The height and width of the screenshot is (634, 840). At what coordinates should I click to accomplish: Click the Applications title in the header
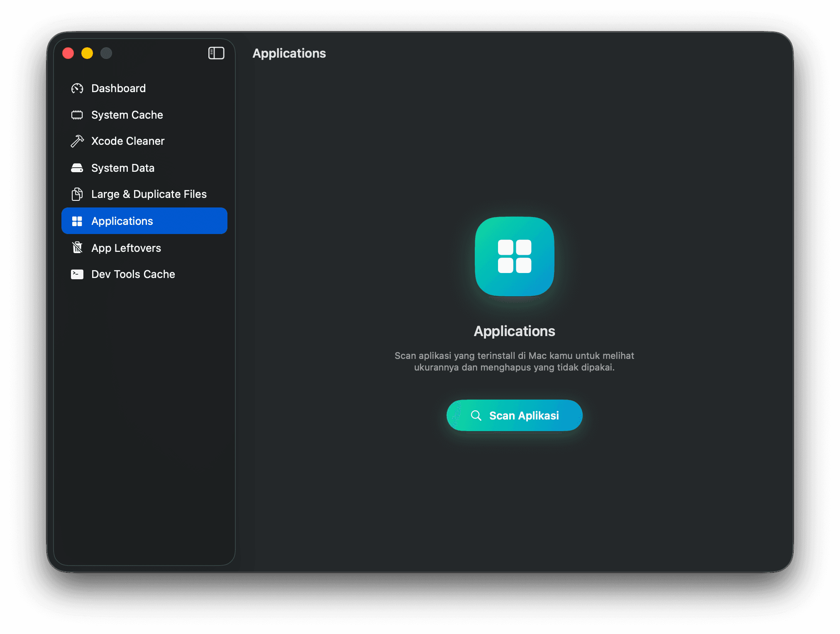[x=289, y=54]
